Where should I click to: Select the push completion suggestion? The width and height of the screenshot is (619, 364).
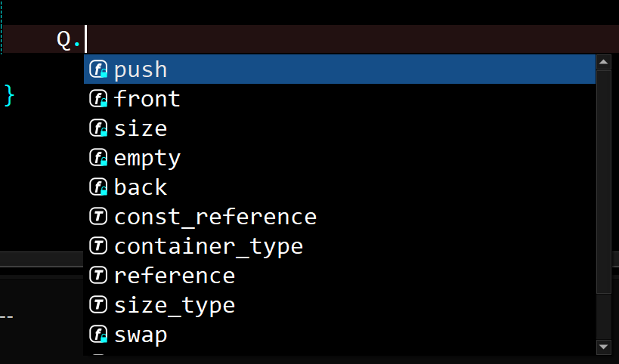click(339, 69)
